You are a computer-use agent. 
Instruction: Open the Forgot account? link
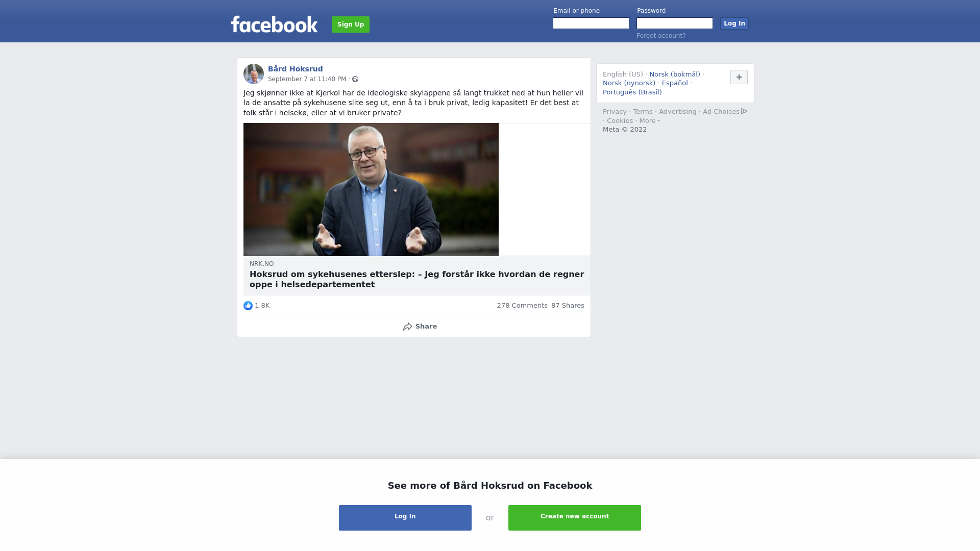661,36
